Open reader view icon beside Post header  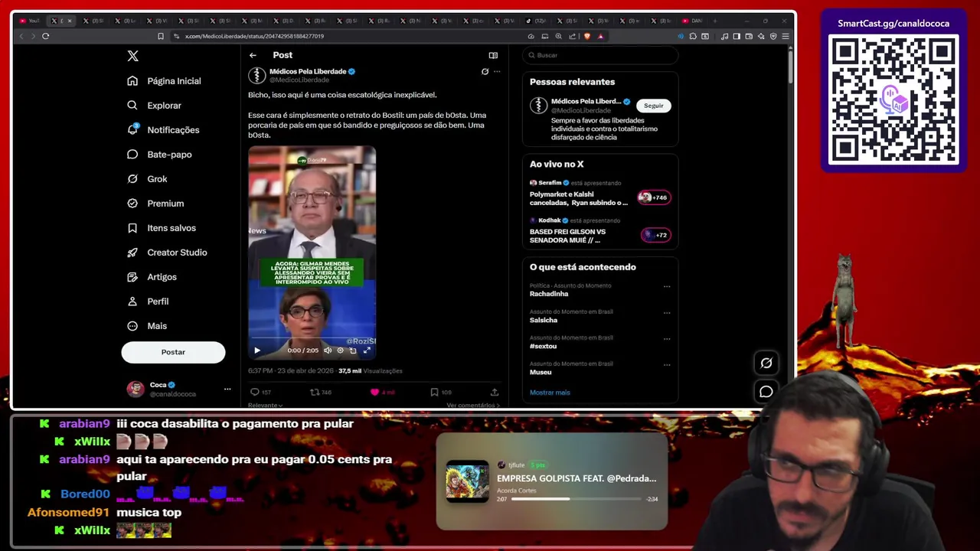coord(493,55)
